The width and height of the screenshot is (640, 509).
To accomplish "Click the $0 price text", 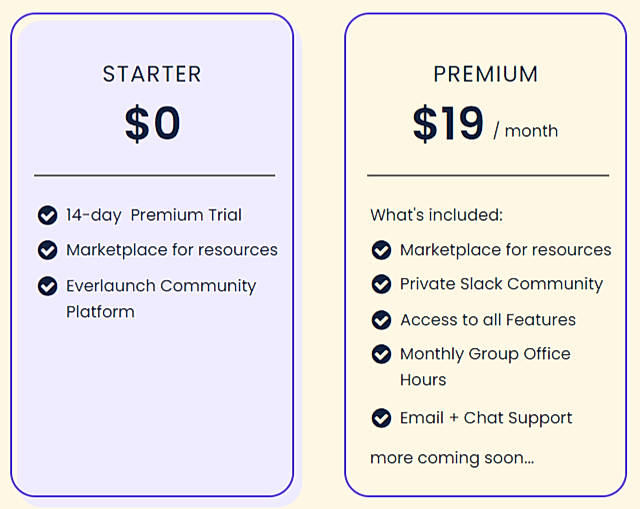I will click(x=152, y=124).
